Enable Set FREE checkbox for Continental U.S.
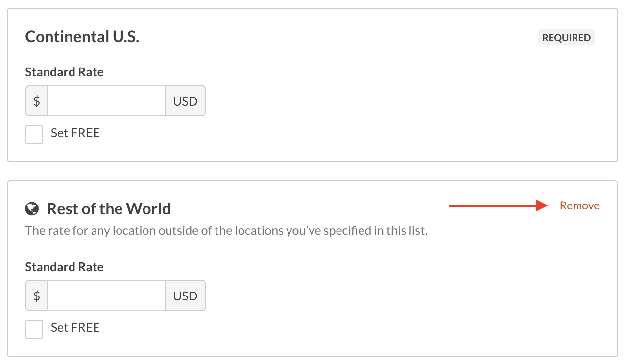625x364 pixels. tap(34, 135)
